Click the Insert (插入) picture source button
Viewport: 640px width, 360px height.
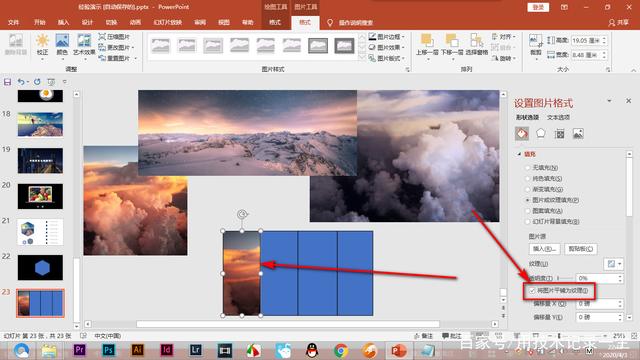[x=544, y=249]
